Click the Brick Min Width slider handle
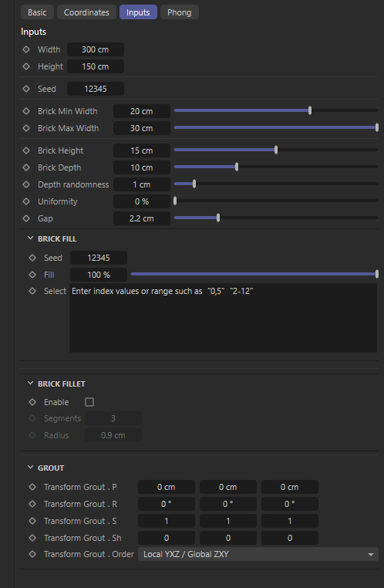 pos(310,110)
